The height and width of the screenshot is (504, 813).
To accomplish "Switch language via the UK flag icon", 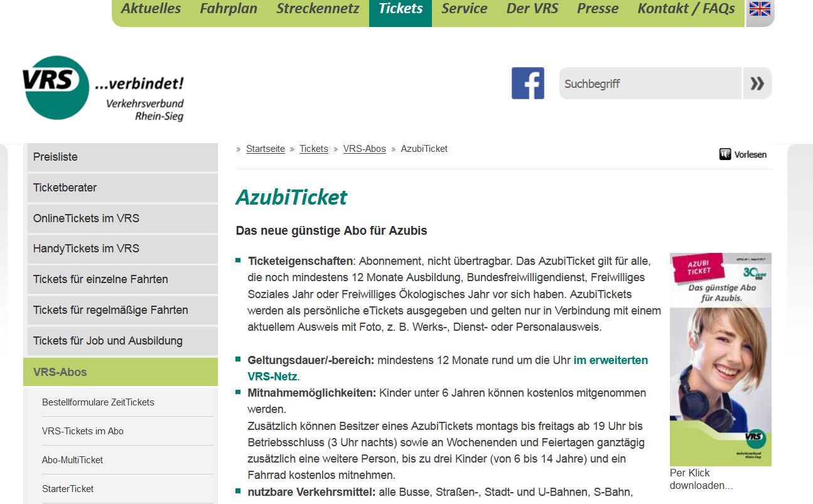I will click(760, 9).
